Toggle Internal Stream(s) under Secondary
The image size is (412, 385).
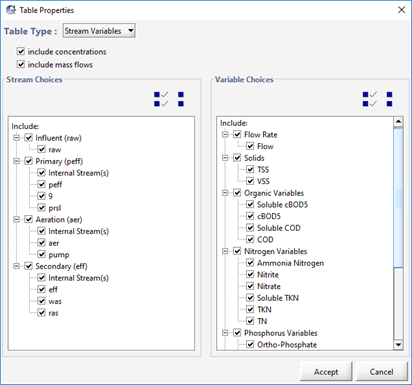point(41,278)
